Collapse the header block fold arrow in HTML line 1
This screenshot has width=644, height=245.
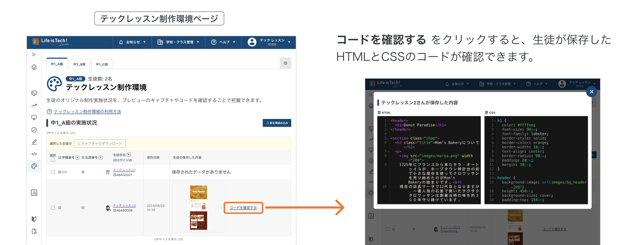coord(389,121)
